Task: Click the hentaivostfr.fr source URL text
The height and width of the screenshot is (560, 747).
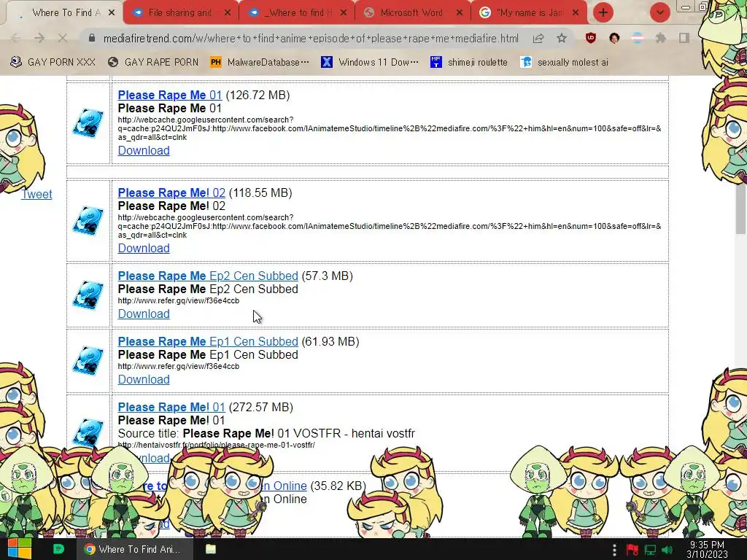Action: tap(216, 445)
